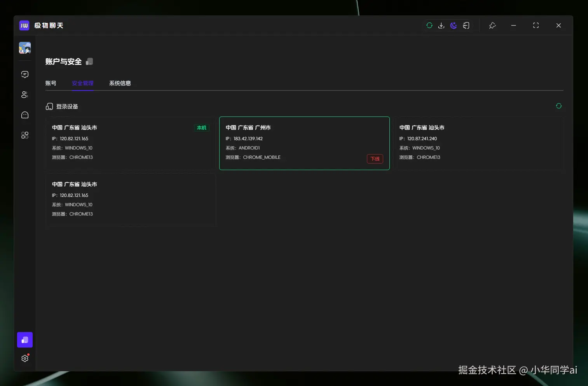Screen dimensions: 588x386
Task: Switch to the 账号 tab
Action: [x=51, y=83]
